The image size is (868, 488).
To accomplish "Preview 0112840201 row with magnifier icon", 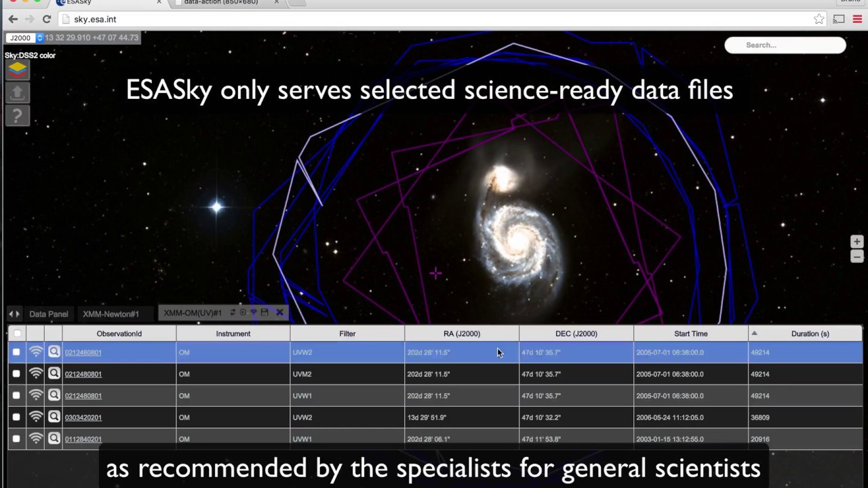I will click(54, 439).
